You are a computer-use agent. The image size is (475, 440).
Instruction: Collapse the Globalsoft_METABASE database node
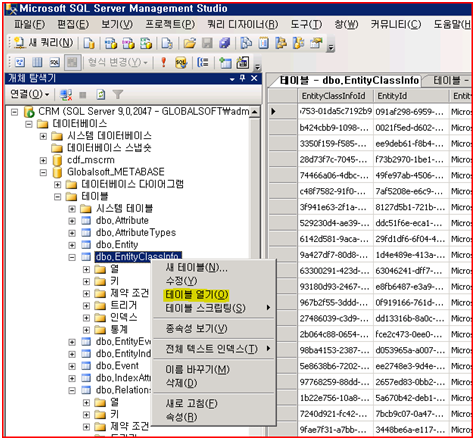43,172
